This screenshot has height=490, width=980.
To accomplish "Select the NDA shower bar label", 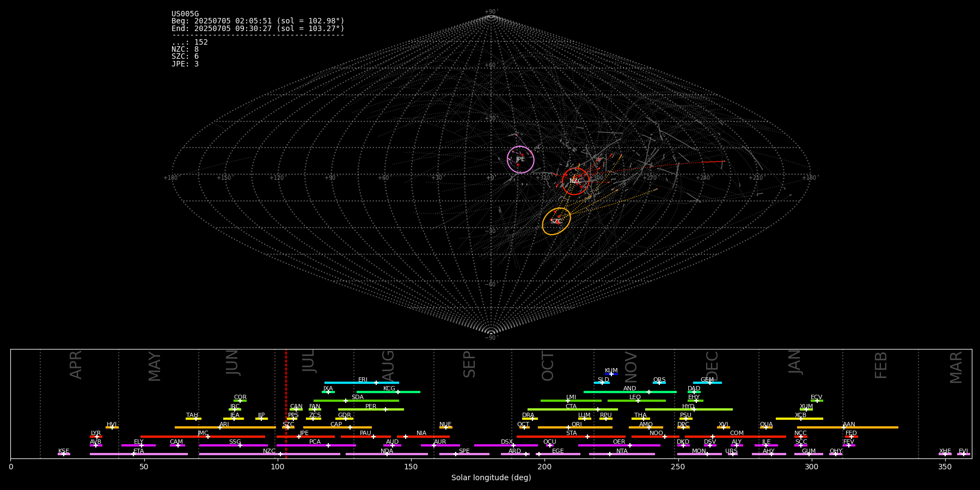I will tap(387, 451).
